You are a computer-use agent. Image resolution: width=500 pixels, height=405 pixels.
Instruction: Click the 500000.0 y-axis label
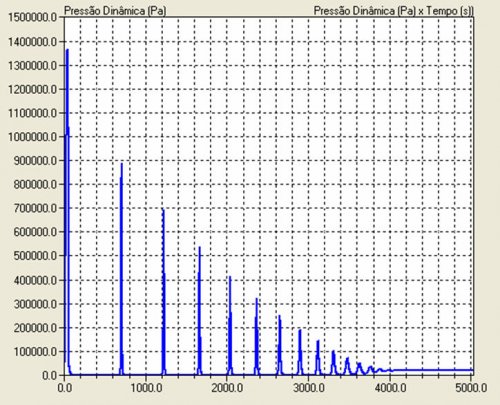35,256
